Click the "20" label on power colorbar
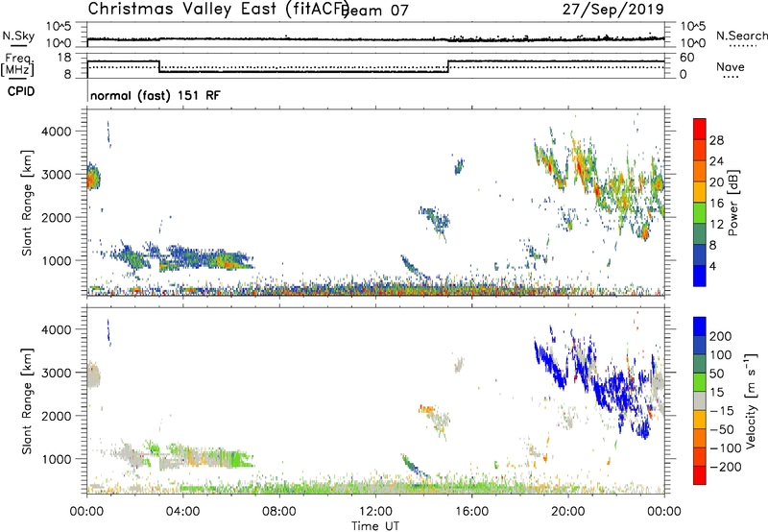 (716, 182)
